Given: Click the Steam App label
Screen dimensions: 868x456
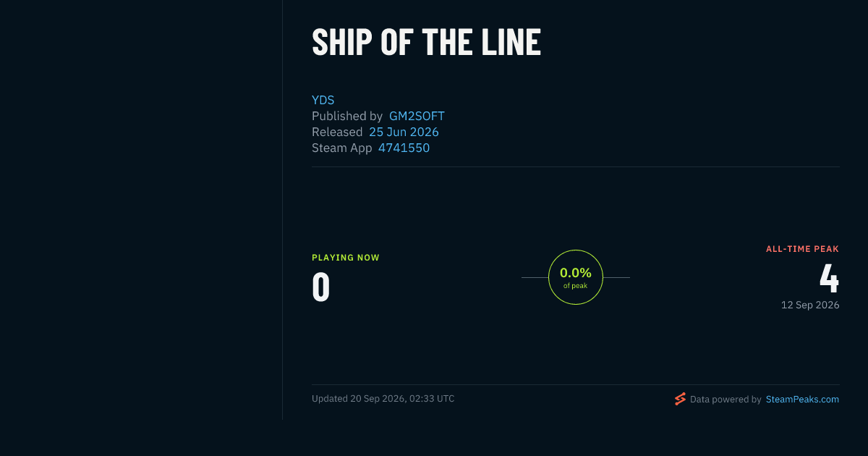Looking at the screenshot, I should (x=342, y=148).
